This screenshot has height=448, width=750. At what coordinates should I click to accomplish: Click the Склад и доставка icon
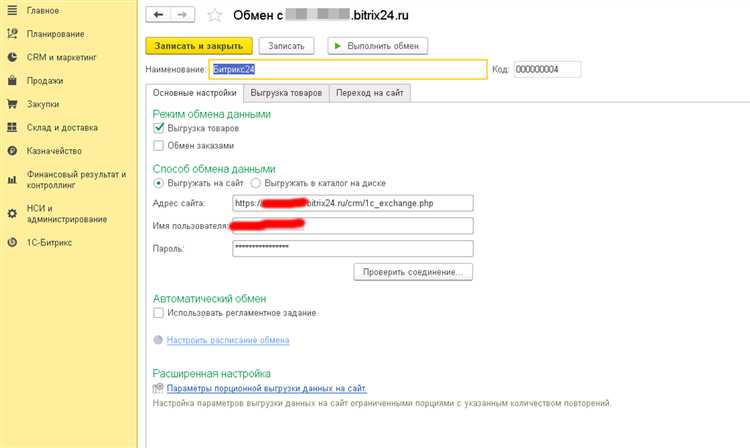(x=12, y=127)
